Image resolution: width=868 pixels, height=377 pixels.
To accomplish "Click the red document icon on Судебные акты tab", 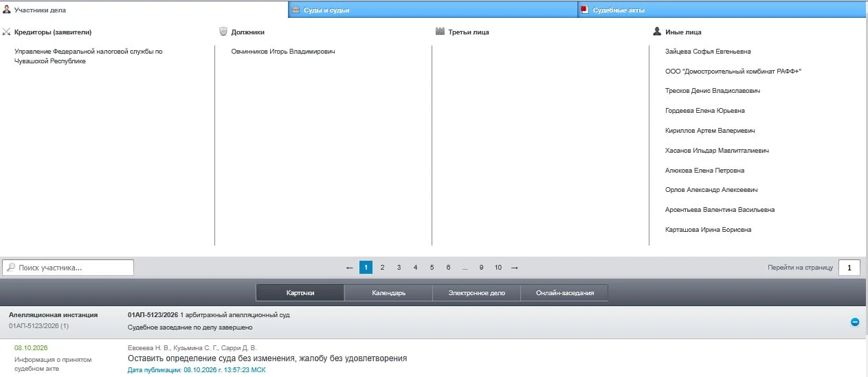I will pyautogui.click(x=585, y=10).
